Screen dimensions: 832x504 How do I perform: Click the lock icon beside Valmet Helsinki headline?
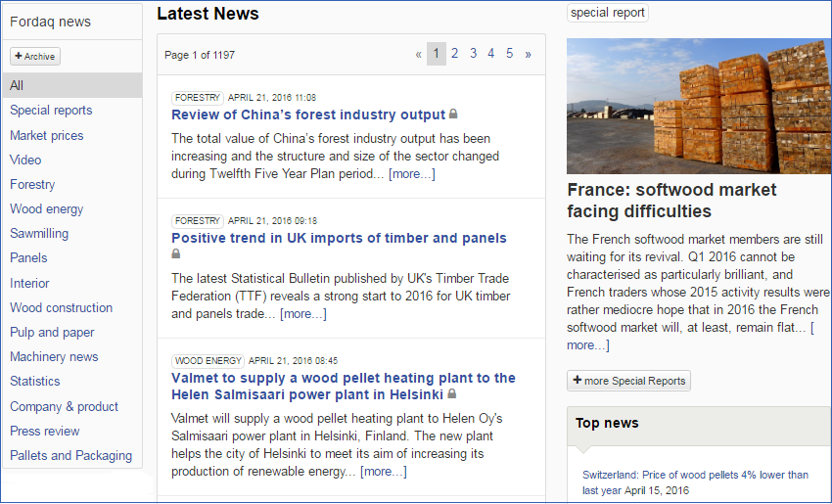pos(451,393)
